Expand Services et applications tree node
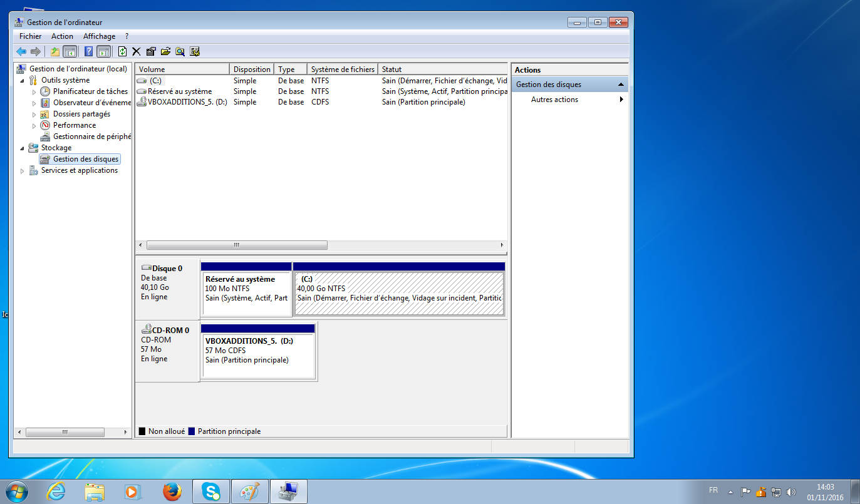 (x=23, y=171)
